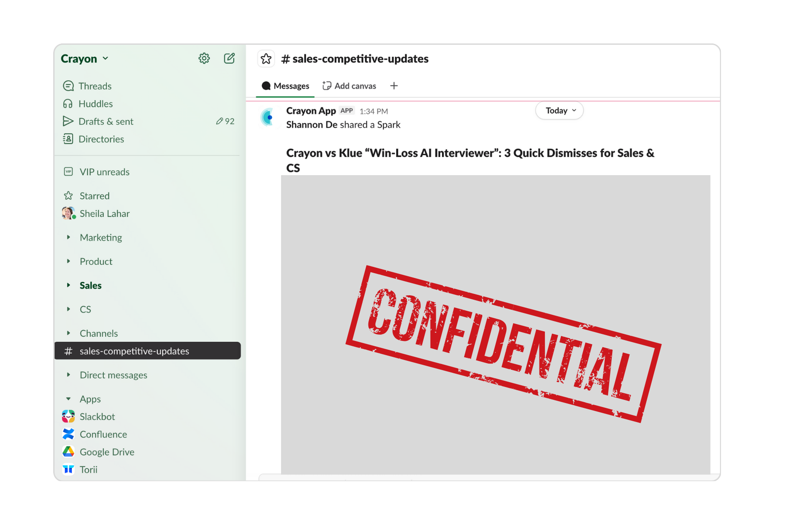
Task: Select the Add canvas tab
Action: [x=349, y=86]
